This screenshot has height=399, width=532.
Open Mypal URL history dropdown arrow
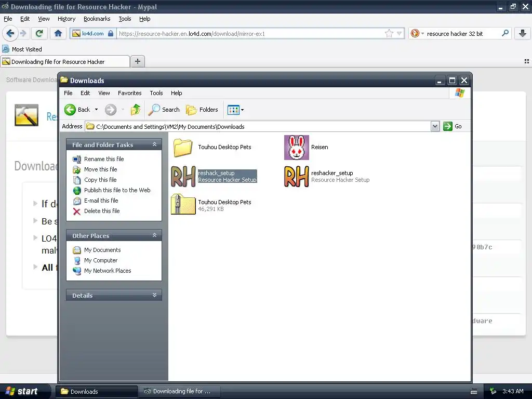(x=400, y=33)
